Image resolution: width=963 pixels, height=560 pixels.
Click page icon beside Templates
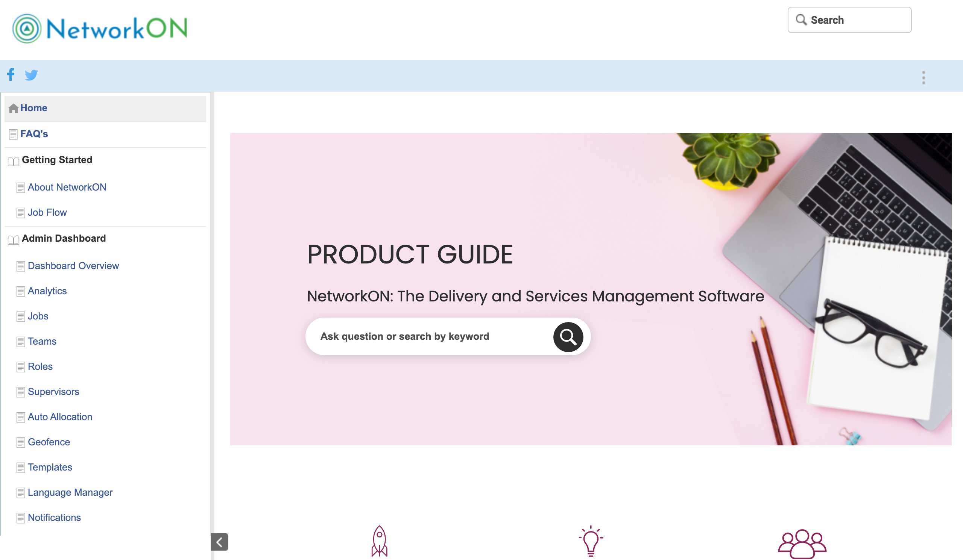tap(21, 468)
